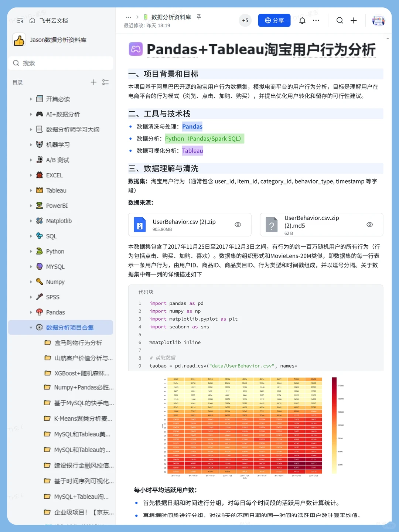Image resolution: width=399 pixels, height=532 pixels.
Task: Open the 飞书云文档 home icon
Action: (33, 21)
